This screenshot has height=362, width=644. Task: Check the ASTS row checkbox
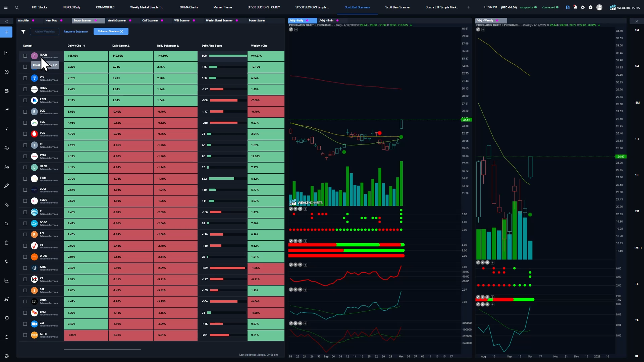(25, 335)
